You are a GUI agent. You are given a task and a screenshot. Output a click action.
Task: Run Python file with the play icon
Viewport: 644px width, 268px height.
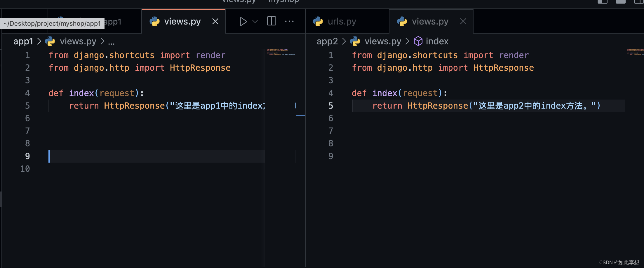point(243,21)
